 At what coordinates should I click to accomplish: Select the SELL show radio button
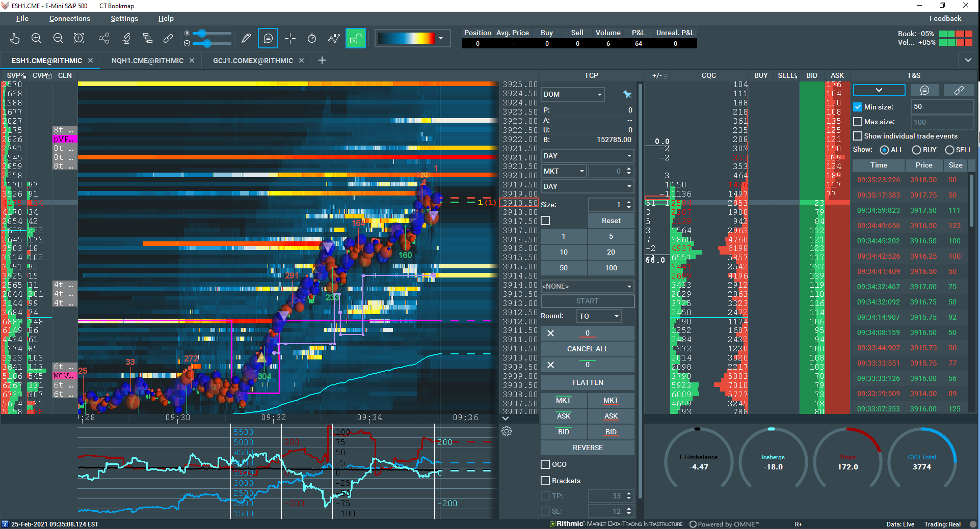coord(949,150)
